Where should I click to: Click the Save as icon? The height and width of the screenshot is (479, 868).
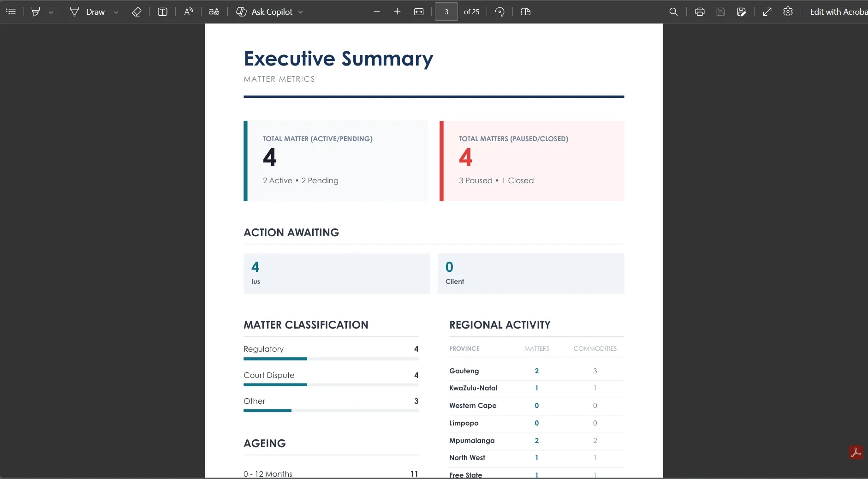[x=742, y=12]
